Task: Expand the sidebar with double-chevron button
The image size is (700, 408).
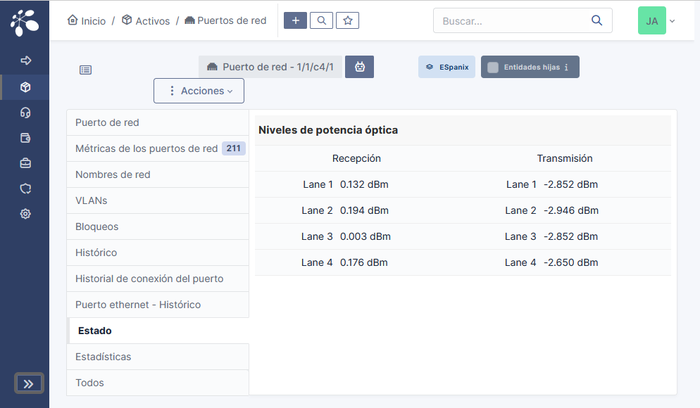Action: point(28,383)
